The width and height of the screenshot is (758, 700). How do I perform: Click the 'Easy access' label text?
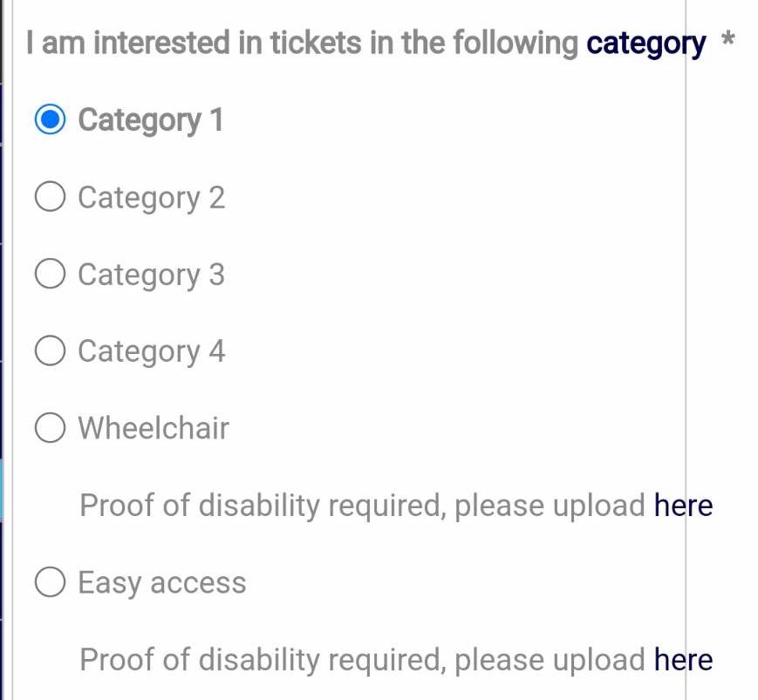(162, 583)
